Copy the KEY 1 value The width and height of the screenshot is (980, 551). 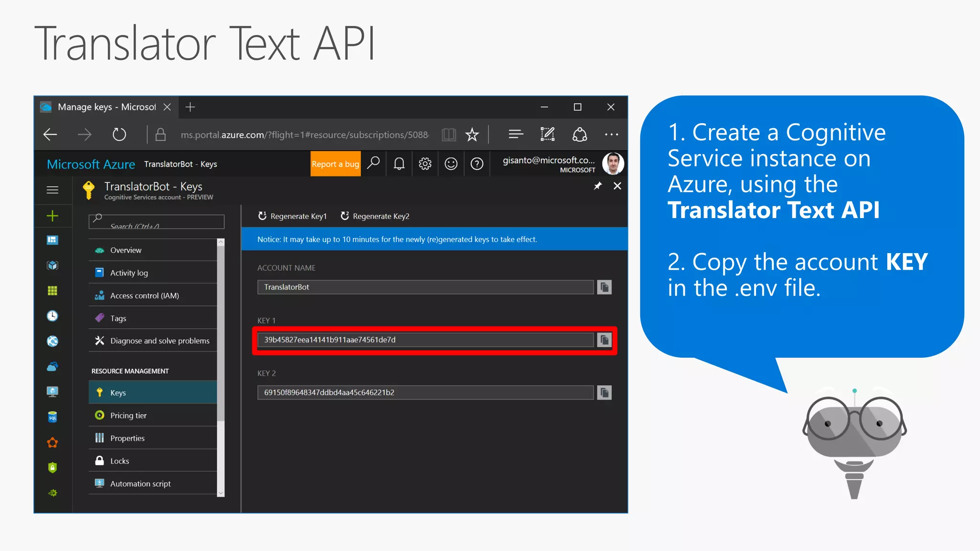[x=604, y=340]
